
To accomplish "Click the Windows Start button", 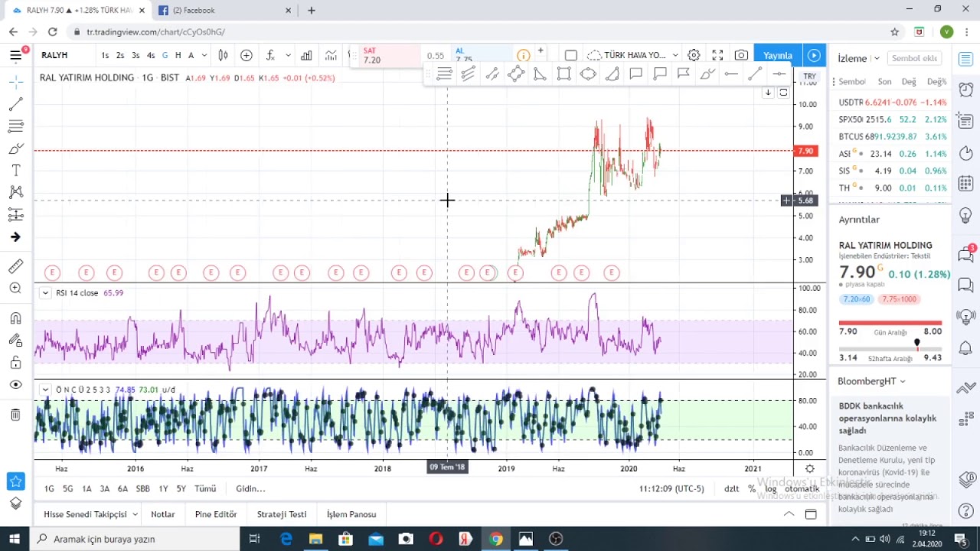I will [x=15, y=539].
